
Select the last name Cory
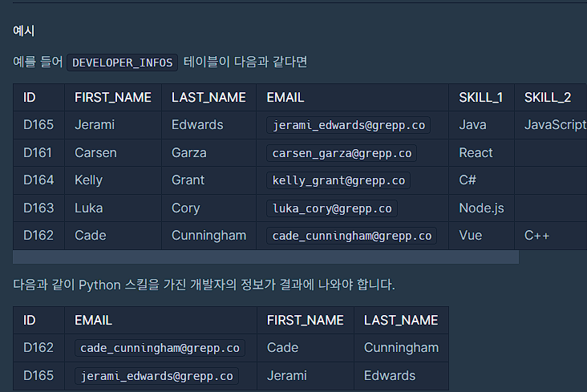coord(186,208)
